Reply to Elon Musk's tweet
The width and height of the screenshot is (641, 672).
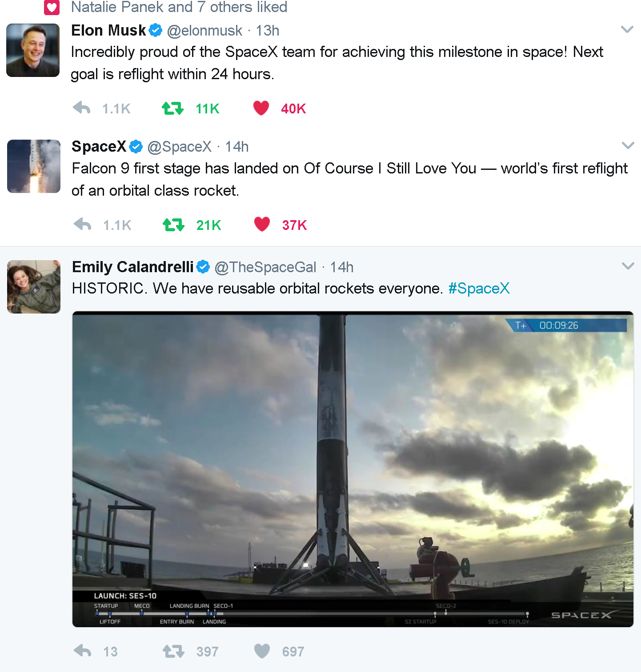[81, 108]
